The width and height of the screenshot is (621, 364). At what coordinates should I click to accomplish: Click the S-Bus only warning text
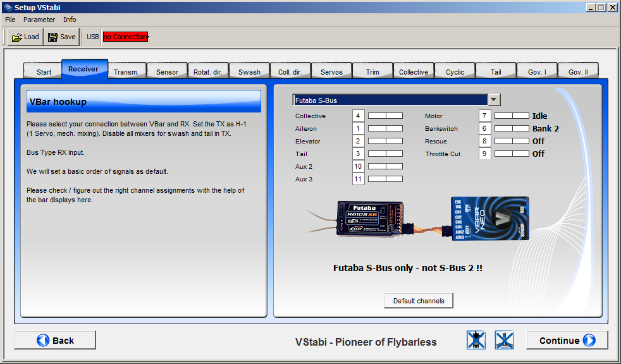(408, 268)
